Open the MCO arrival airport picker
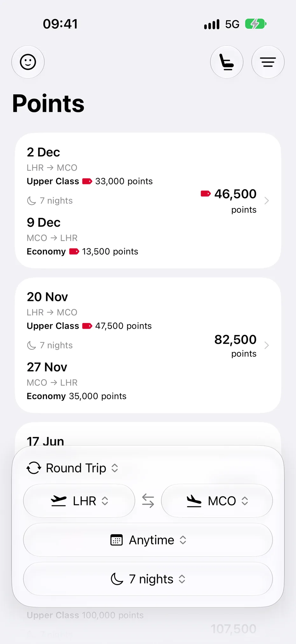Image resolution: width=296 pixels, height=644 pixels. pos(217,501)
